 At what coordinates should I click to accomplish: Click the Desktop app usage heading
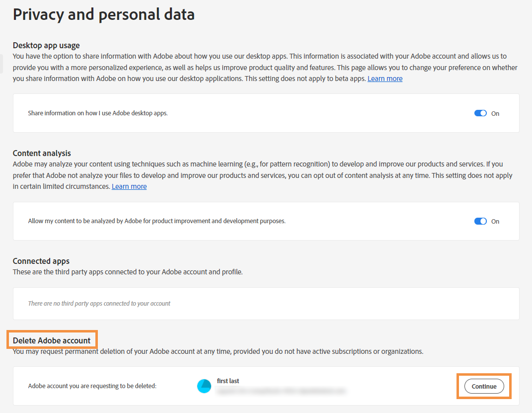46,45
